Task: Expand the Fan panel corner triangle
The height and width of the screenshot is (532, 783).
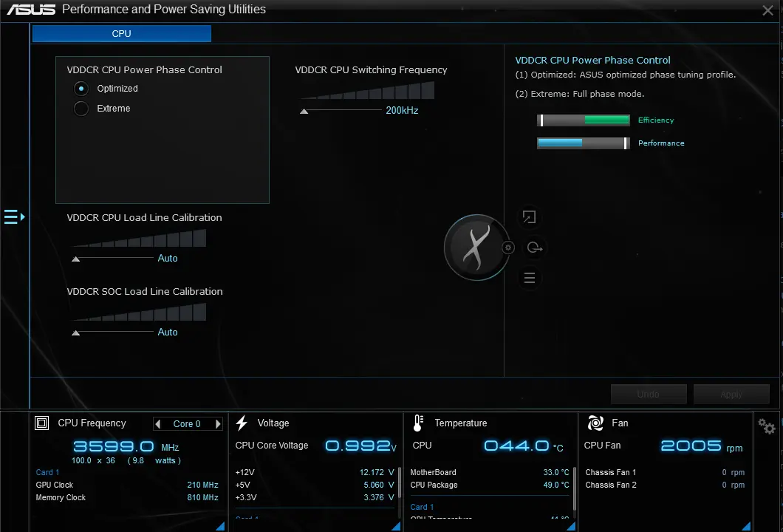Action: pos(746,526)
